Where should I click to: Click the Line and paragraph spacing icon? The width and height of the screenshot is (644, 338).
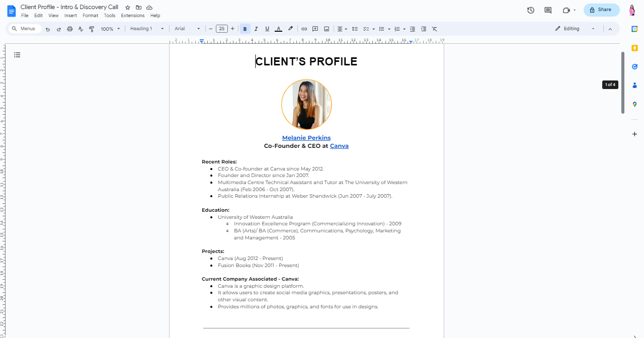355,29
